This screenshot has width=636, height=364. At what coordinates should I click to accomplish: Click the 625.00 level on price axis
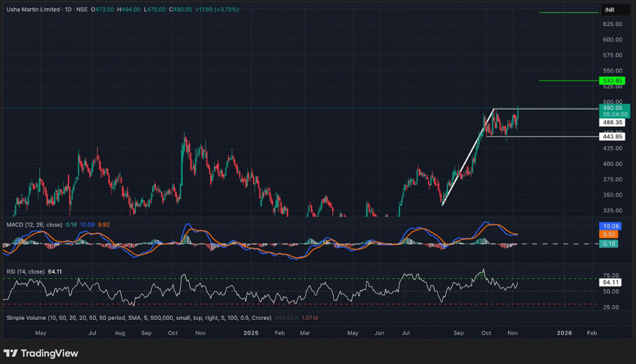point(612,24)
